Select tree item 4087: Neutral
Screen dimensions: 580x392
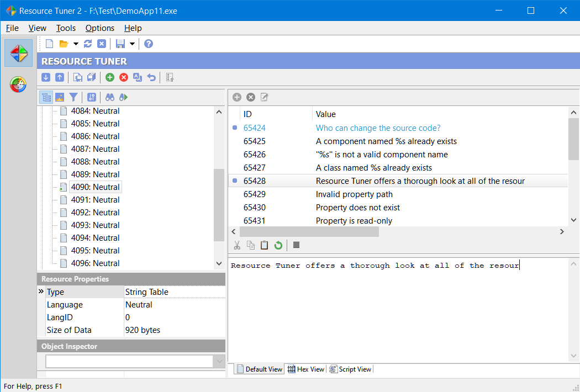(95, 149)
